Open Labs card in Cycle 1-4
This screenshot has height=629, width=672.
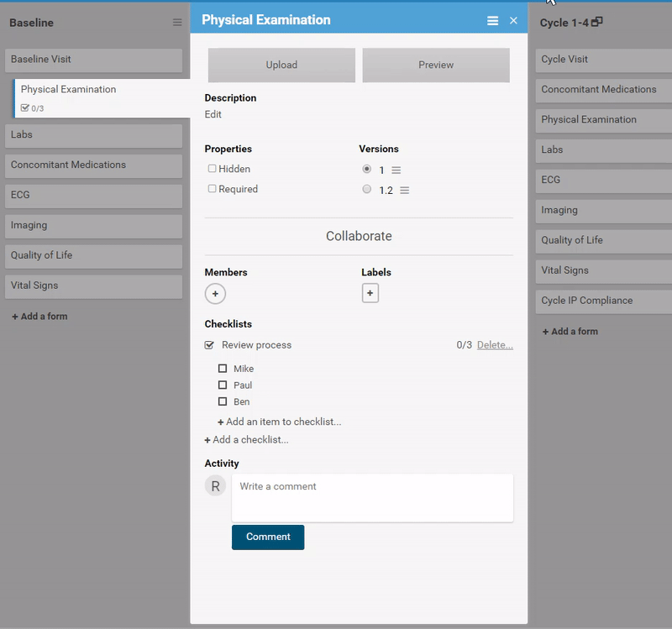pyautogui.click(x=604, y=150)
